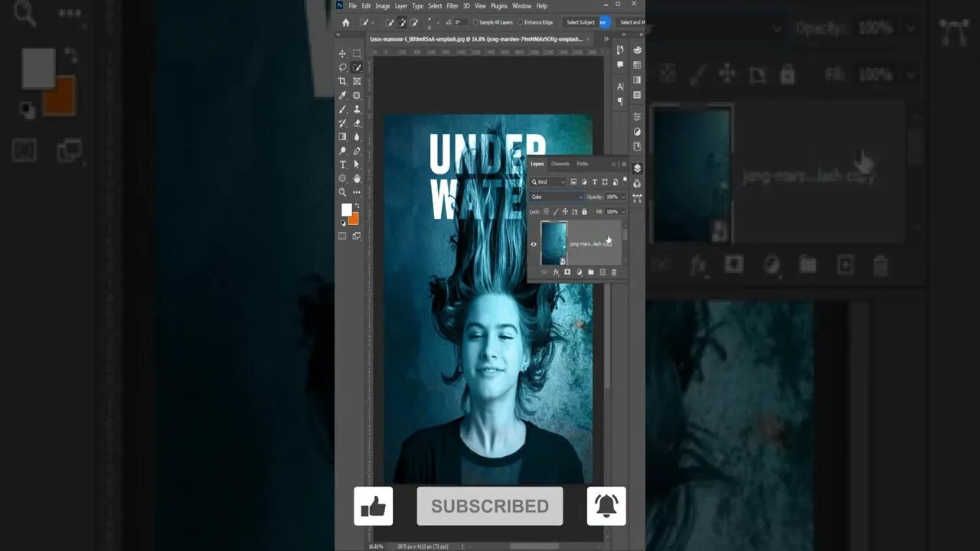Select the Pen tool

click(357, 151)
